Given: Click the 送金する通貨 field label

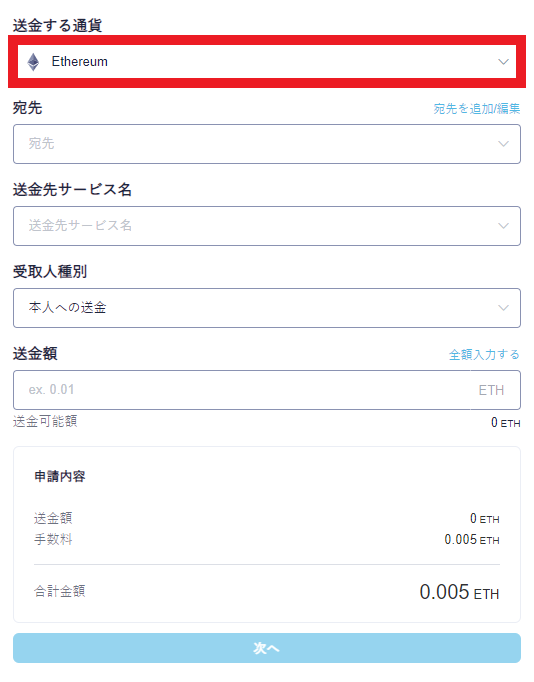Looking at the screenshot, I should point(57,26).
